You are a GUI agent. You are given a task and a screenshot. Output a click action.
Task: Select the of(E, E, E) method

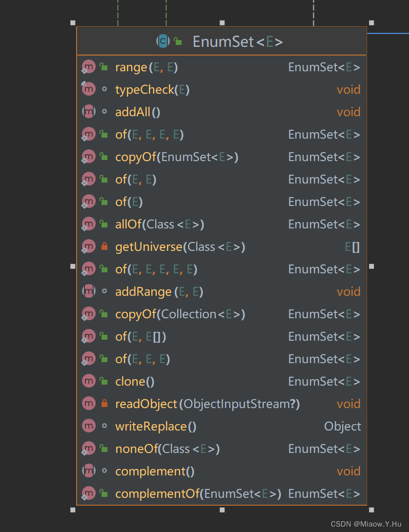click(143, 360)
